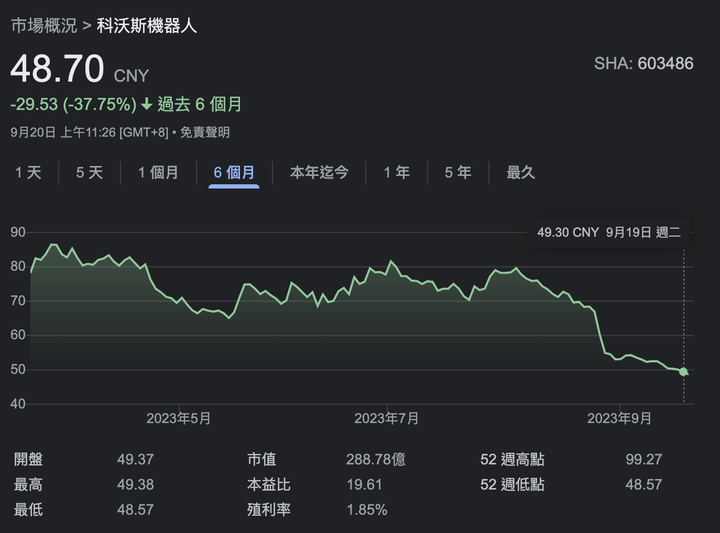Click the 49.30 CNY chart tooltip
This screenshot has width=720, height=533.
609,232
